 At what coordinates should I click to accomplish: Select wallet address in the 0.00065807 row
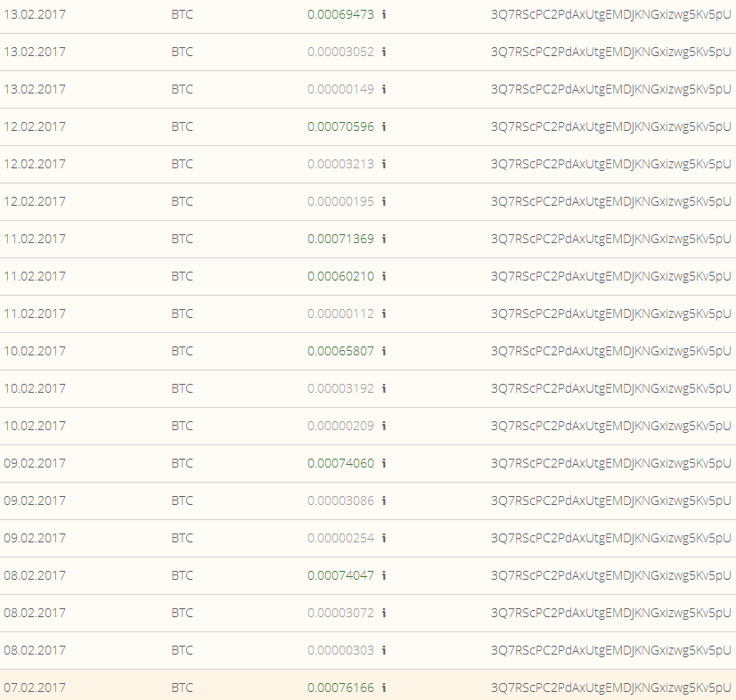(x=611, y=351)
